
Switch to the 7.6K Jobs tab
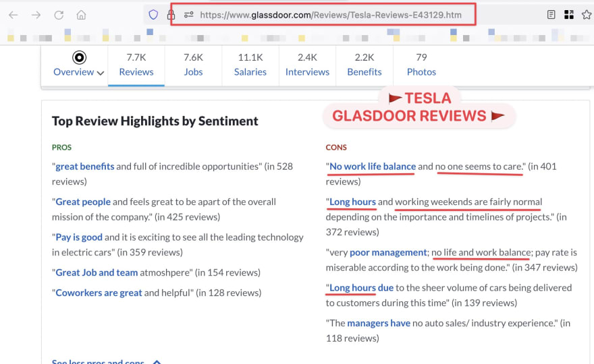pos(193,65)
